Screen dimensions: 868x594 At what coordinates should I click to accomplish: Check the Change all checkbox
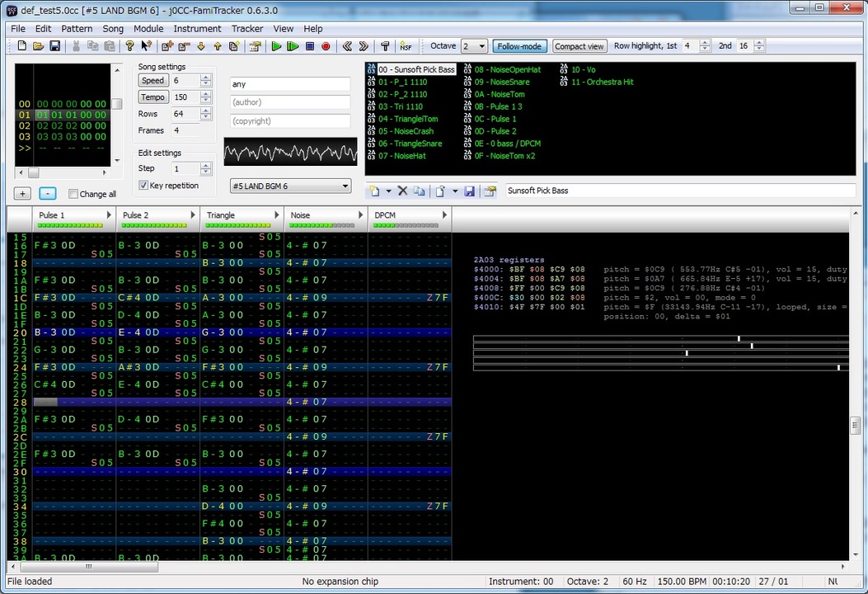73,194
